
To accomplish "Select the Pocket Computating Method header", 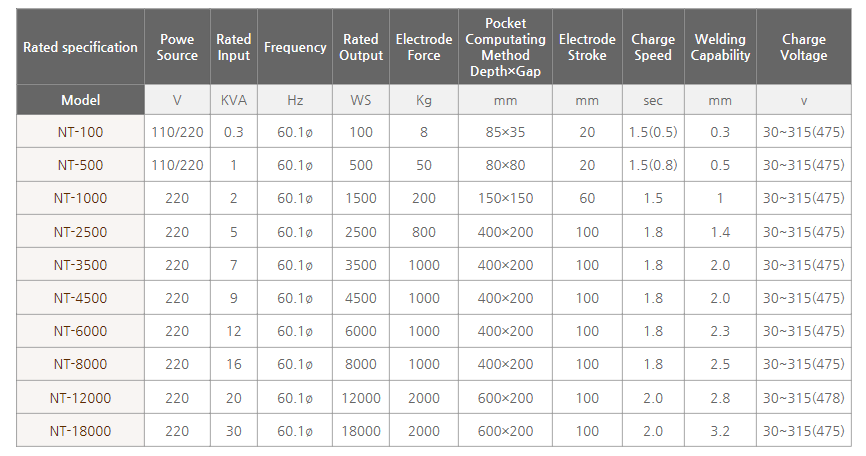I will [x=505, y=47].
